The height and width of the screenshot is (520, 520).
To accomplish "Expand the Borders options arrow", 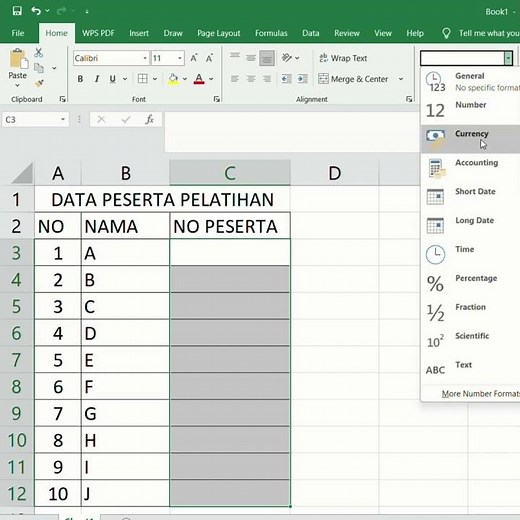I will tap(155, 79).
